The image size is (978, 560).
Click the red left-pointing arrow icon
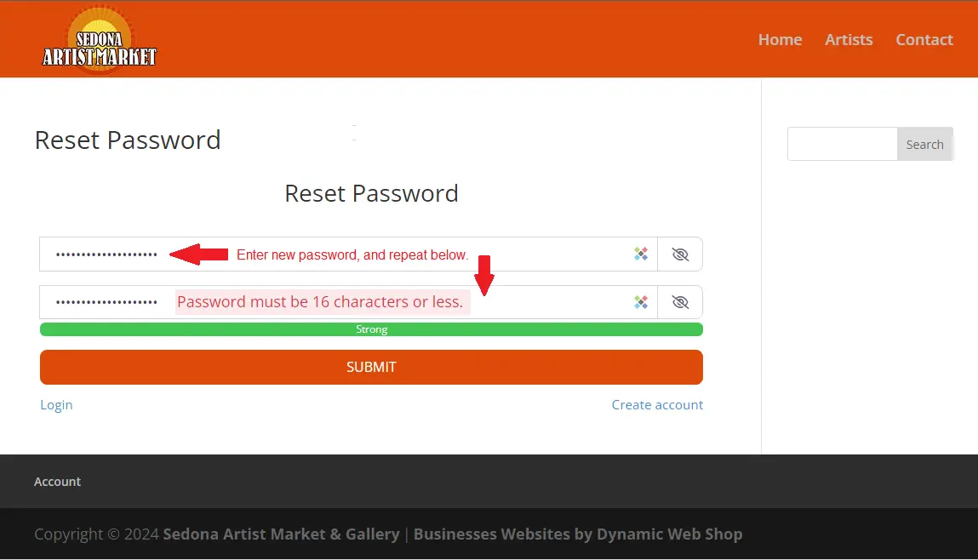click(x=199, y=254)
